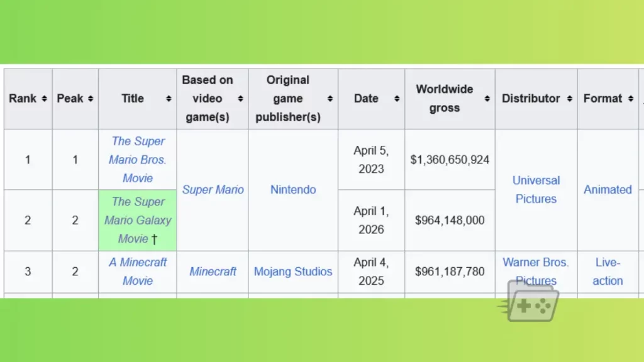Open the Mojang Studios link
Viewport: 644px width, 362px height.
coord(293,271)
